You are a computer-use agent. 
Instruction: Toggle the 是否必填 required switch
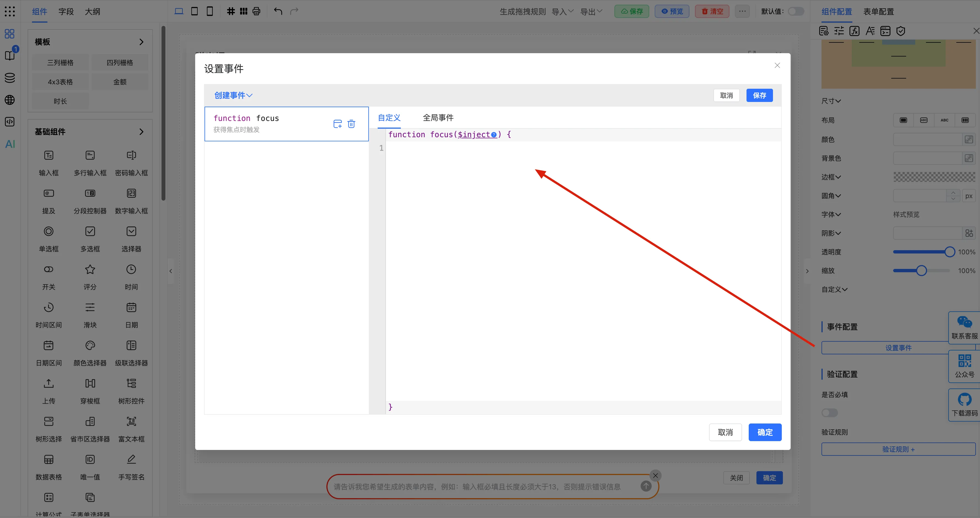829,413
